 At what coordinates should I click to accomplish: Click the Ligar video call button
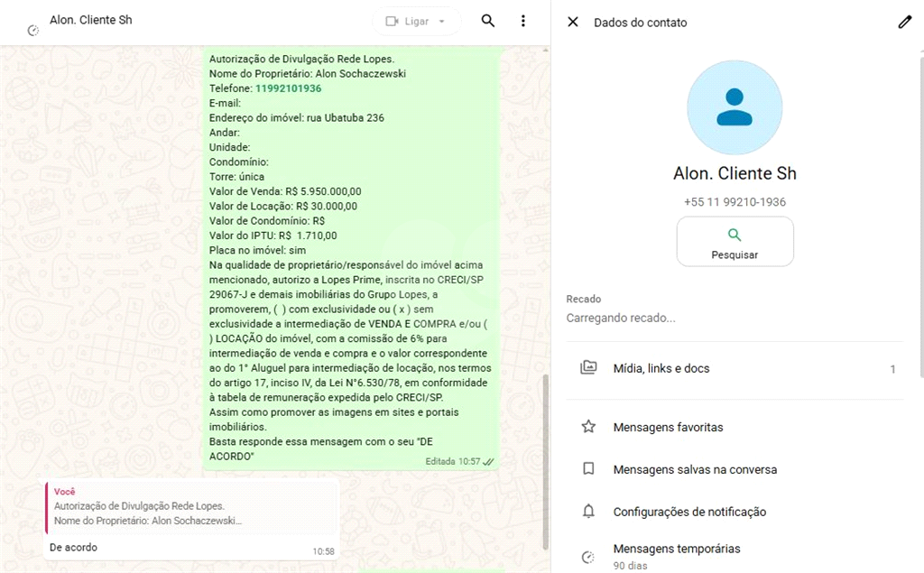407,21
